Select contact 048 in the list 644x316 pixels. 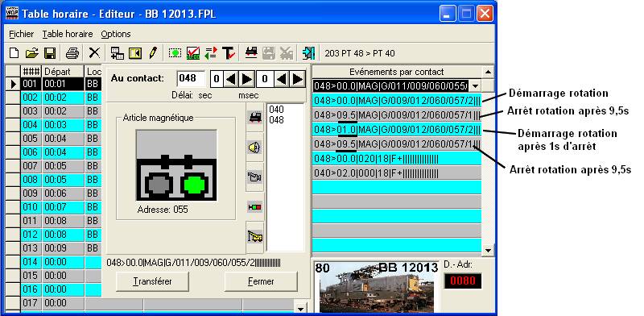coord(276,120)
